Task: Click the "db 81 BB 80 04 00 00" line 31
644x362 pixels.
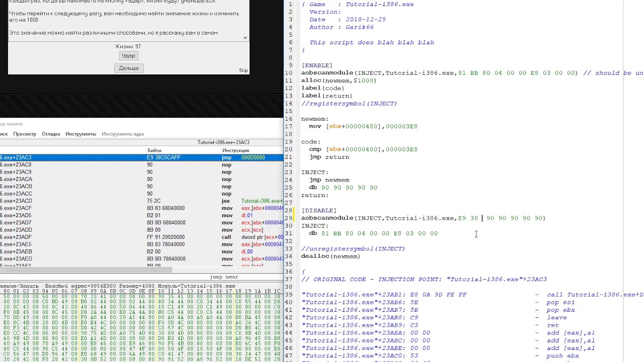Action: tap(373, 233)
